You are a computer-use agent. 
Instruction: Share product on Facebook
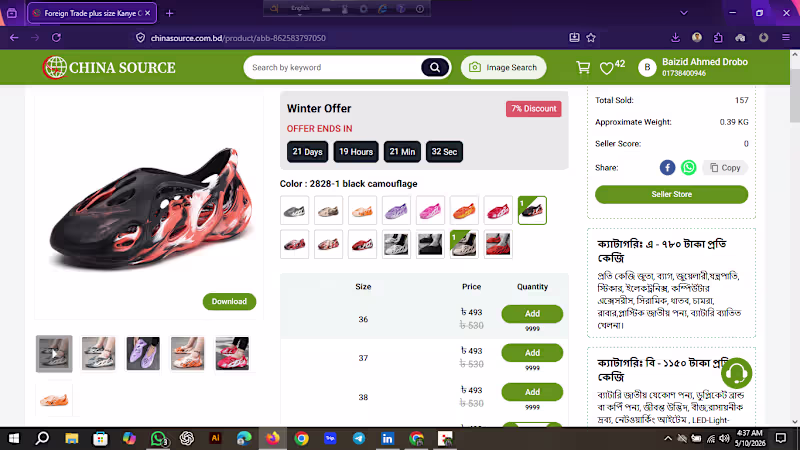[667, 167]
